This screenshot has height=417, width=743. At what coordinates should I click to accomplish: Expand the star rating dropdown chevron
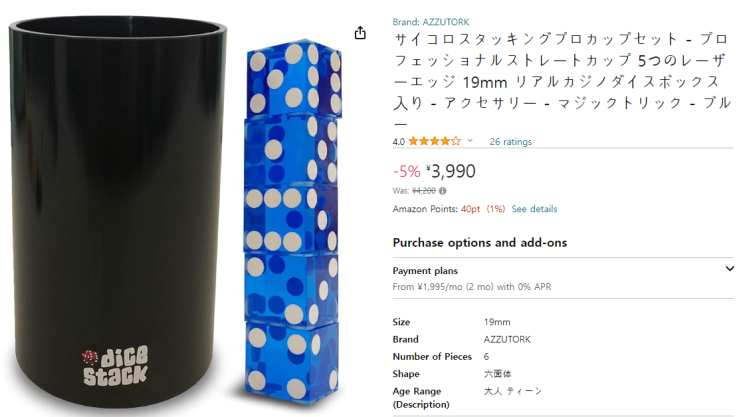[x=470, y=140]
